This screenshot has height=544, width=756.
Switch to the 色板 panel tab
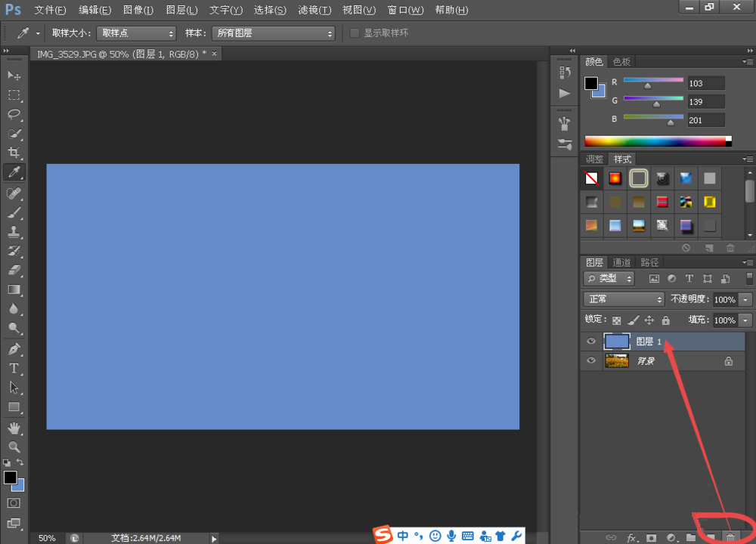621,61
